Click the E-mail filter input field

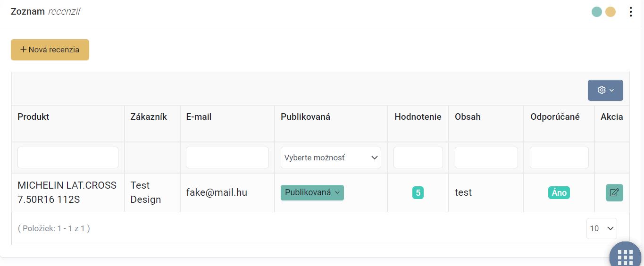coord(227,158)
